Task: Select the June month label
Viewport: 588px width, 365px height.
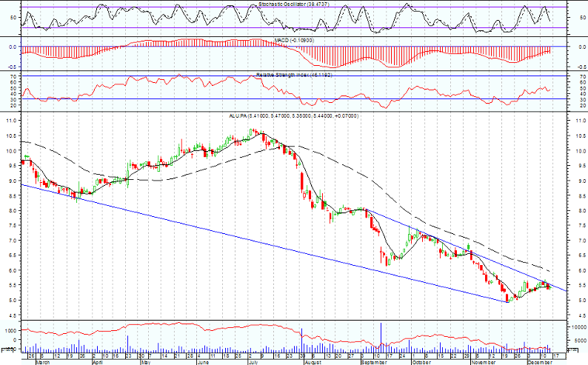Action: (x=203, y=362)
